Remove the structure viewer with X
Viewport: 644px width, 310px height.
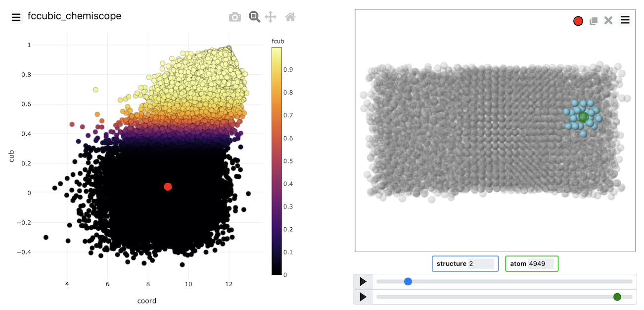tap(608, 20)
